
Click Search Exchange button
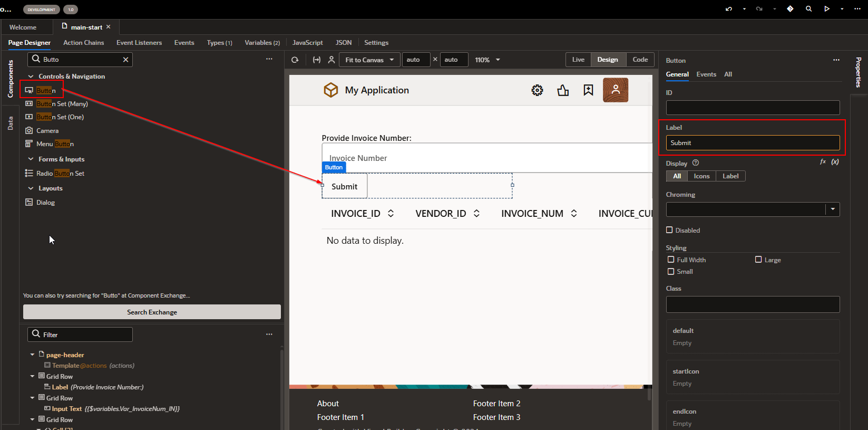[152, 312]
